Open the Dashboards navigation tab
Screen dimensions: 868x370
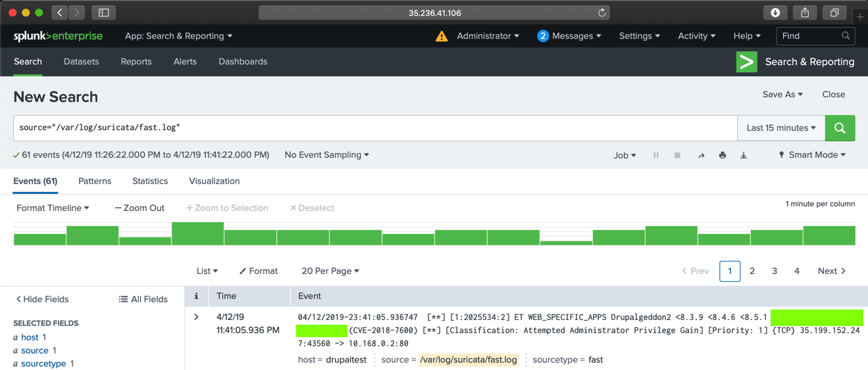[243, 62]
